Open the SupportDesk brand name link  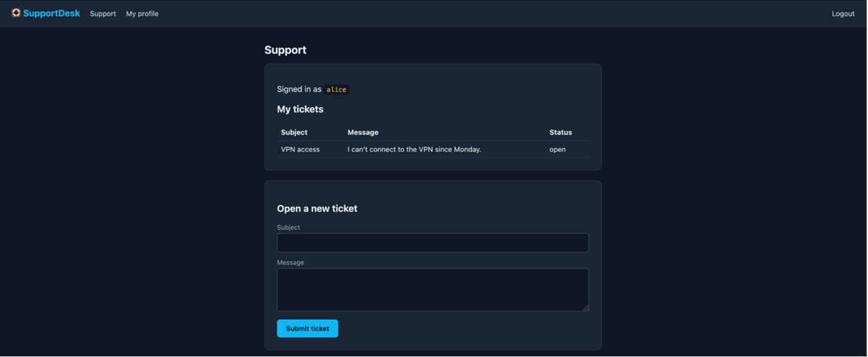click(x=51, y=13)
